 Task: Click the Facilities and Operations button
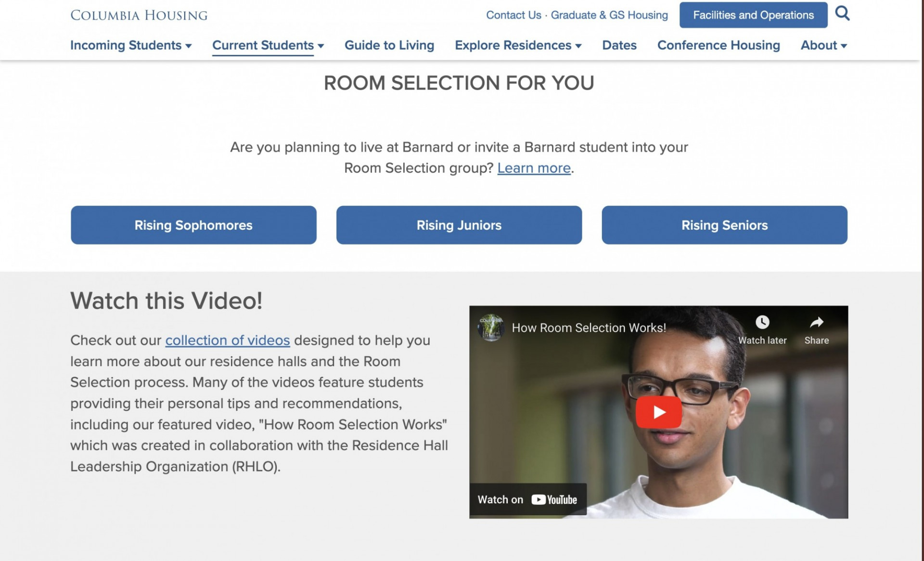click(x=753, y=15)
